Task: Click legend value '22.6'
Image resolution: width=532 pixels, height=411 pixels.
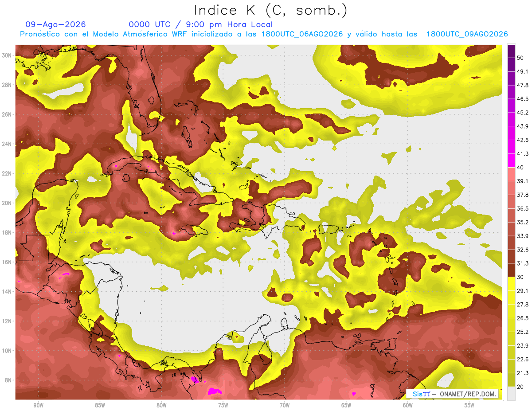Action: tap(522, 359)
